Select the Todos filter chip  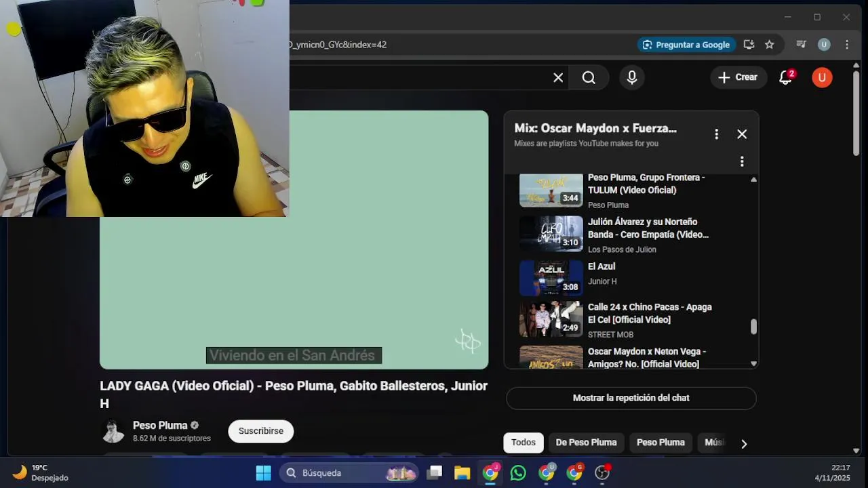point(524,443)
